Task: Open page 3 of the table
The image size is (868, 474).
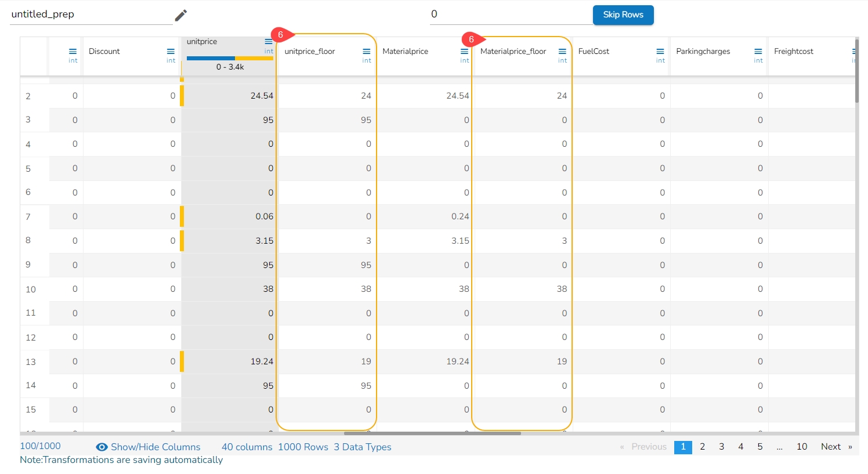Action: coord(721,446)
